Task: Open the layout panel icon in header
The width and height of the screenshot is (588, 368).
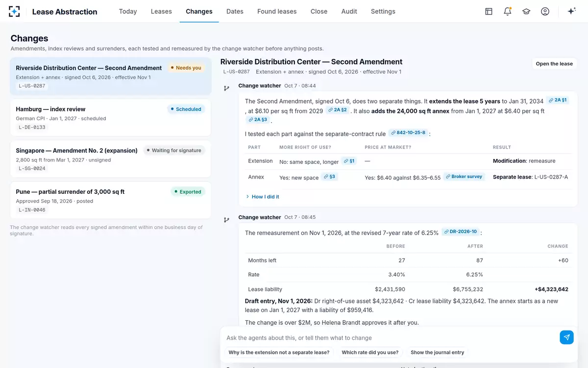Action: point(489,11)
